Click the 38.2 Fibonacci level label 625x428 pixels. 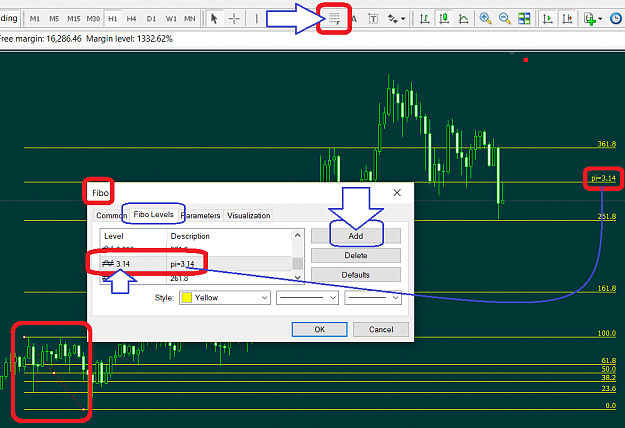[x=609, y=377]
